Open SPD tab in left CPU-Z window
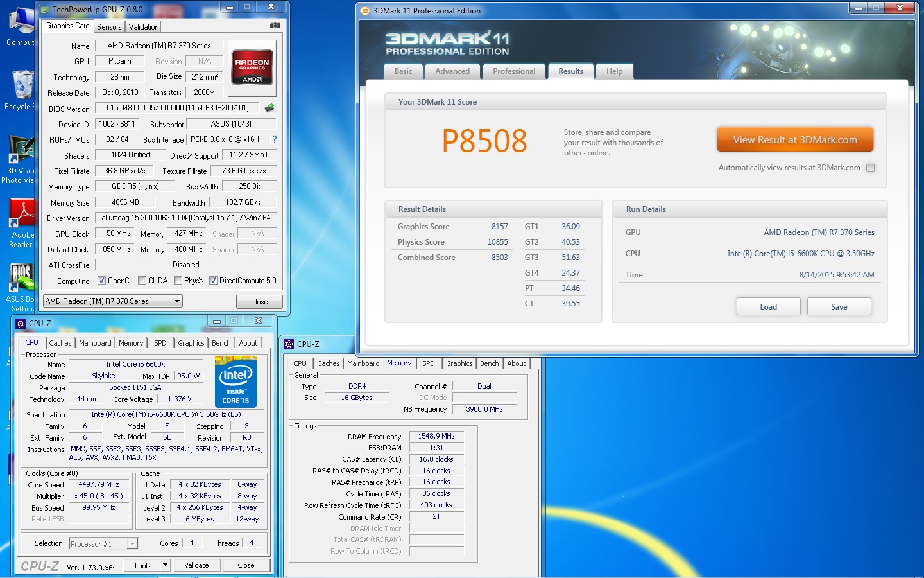924x578 pixels. click(x=160, y=343)
